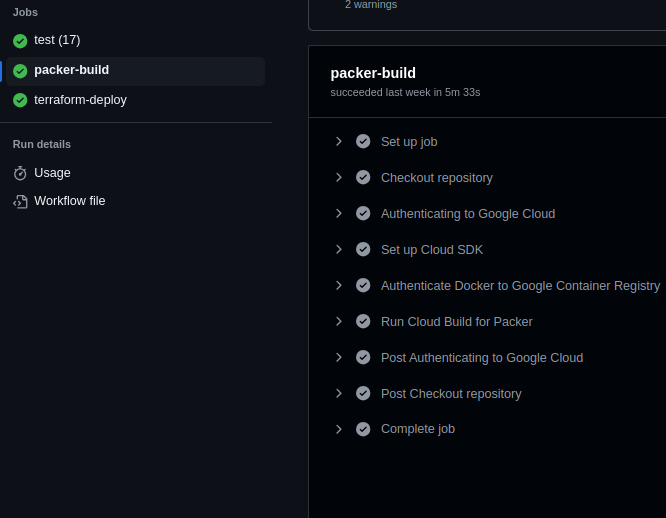Click the stopwatch Usage icon
Screen dimensions: 666x518
pyautogui.click(x=20, y=173)
